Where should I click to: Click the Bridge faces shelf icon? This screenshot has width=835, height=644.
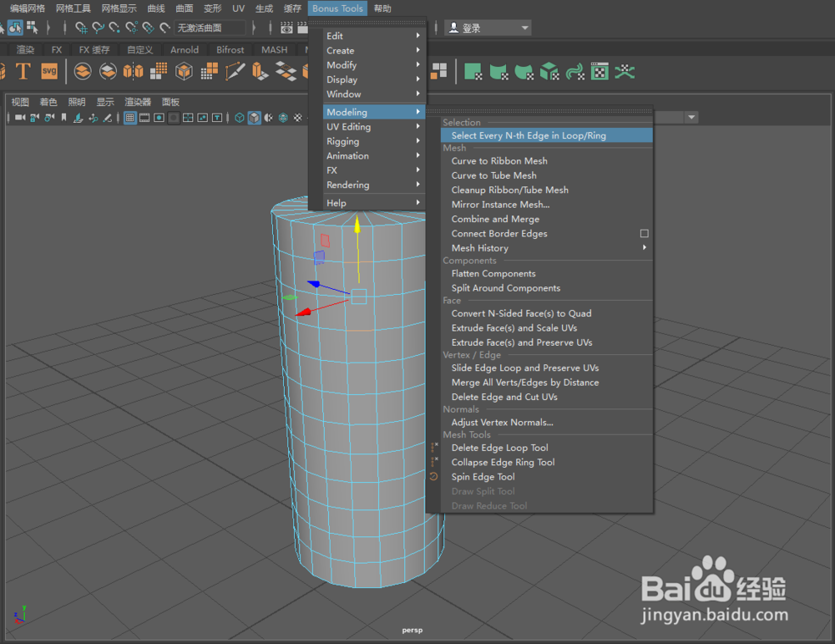click(x=286, y=71)
